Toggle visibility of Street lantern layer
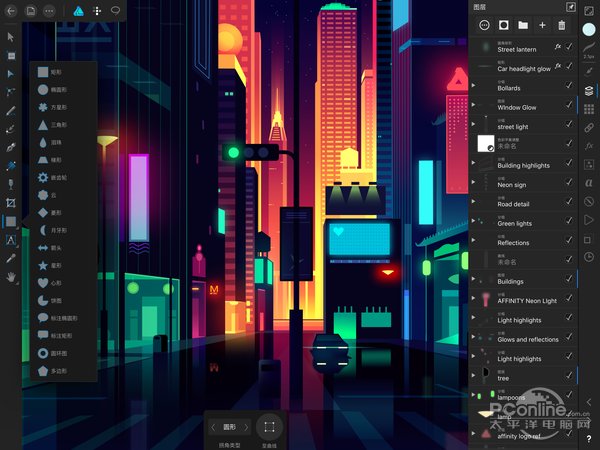 point(569,46)
